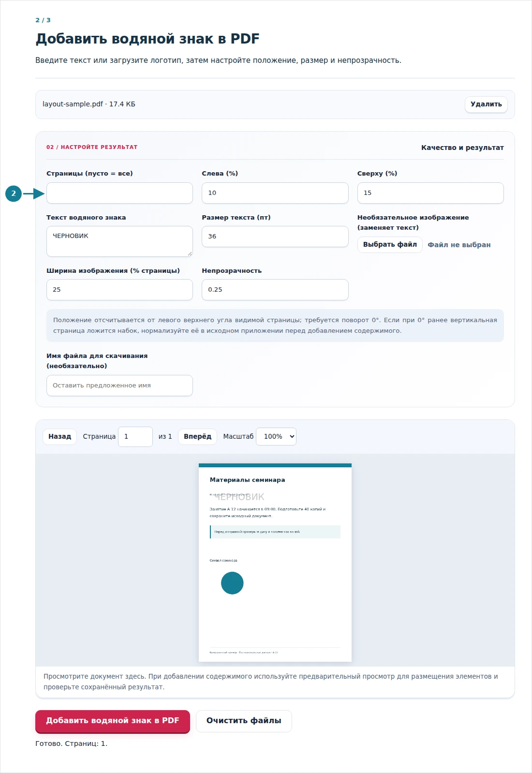This screenshot has height=773, width=532.
Task: Open the Масштаб 100% zoom dropdown
Action: pos(276,436)
